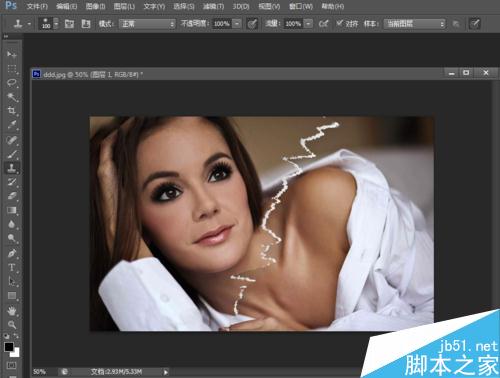Viewport: 500px width, 378px height.
Task: Select the Gradient tool
Action: click(12, 210)
